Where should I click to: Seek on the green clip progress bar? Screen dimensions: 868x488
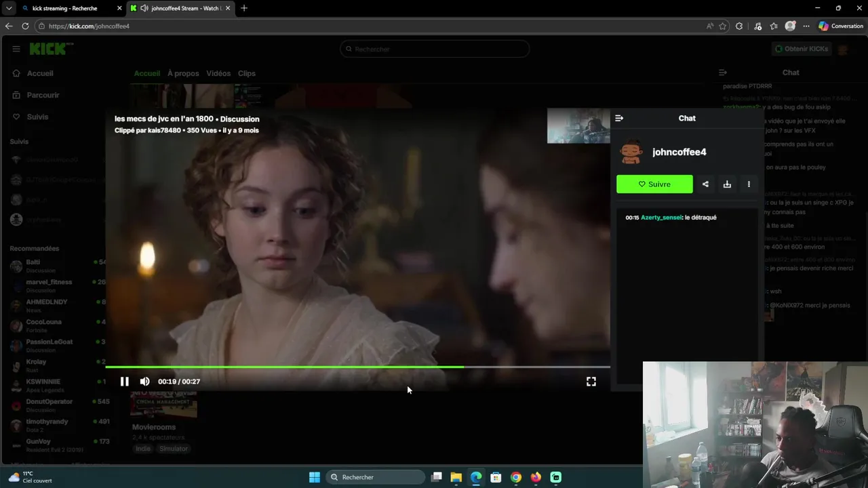tap(357, 367)
